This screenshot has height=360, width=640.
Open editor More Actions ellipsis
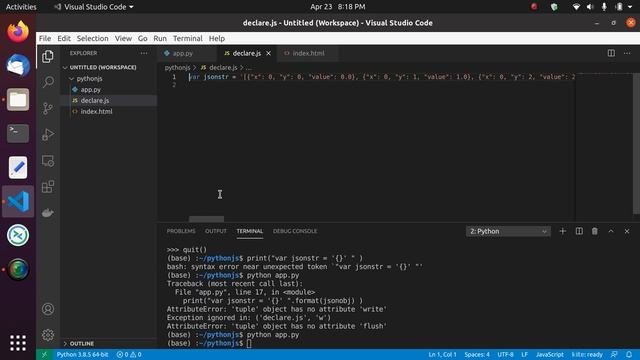click(x=627, y=53)
